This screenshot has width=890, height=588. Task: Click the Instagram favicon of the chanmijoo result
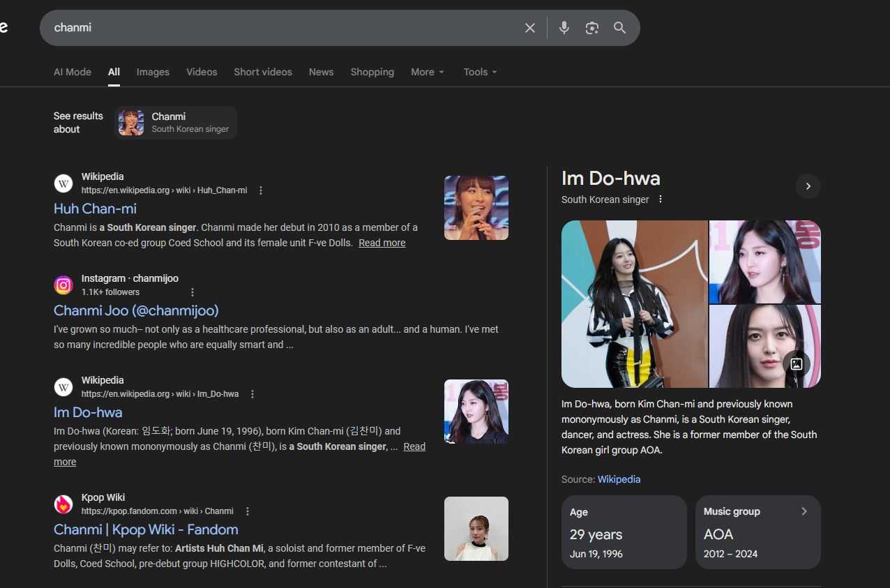point(63,285)
